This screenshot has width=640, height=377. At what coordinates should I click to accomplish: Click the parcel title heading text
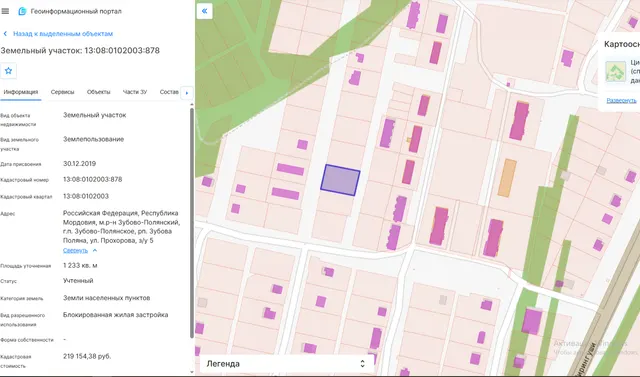point(80,51)
